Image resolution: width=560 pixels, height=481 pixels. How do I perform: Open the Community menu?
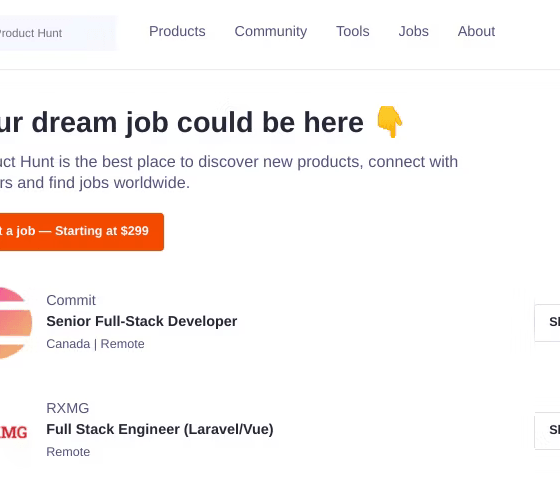coord(271,31)
